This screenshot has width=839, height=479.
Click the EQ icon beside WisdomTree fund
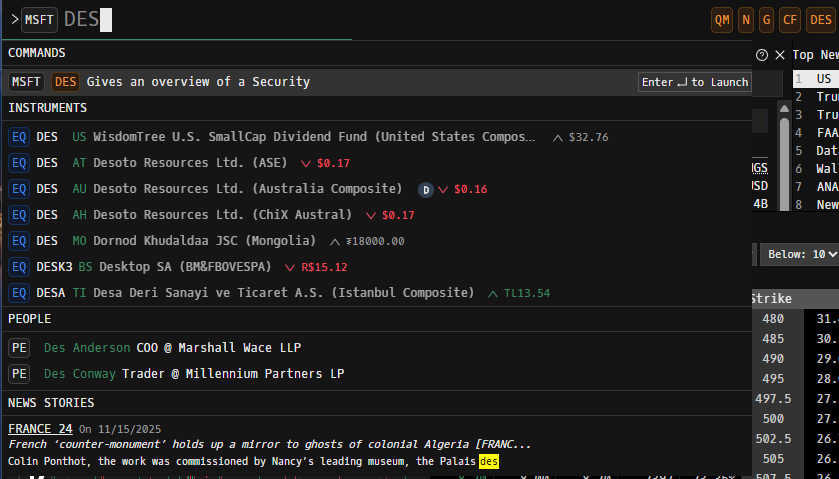(x=19, y=137)
